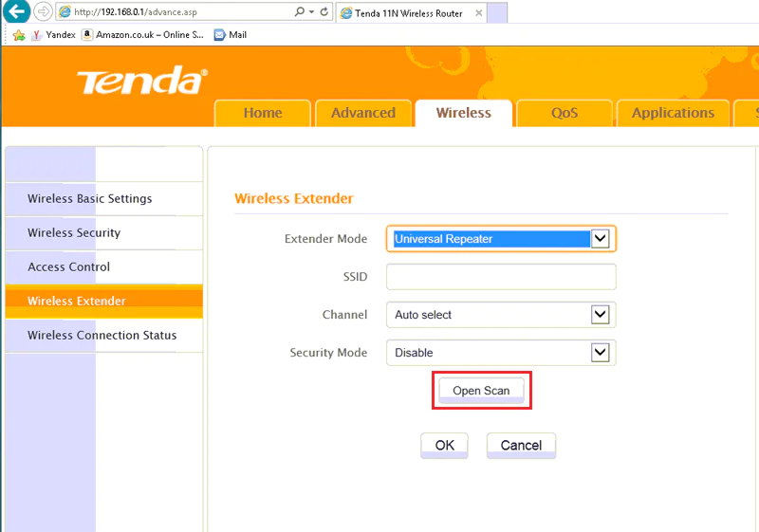Click the Cancel button

[x=521, y=446]
